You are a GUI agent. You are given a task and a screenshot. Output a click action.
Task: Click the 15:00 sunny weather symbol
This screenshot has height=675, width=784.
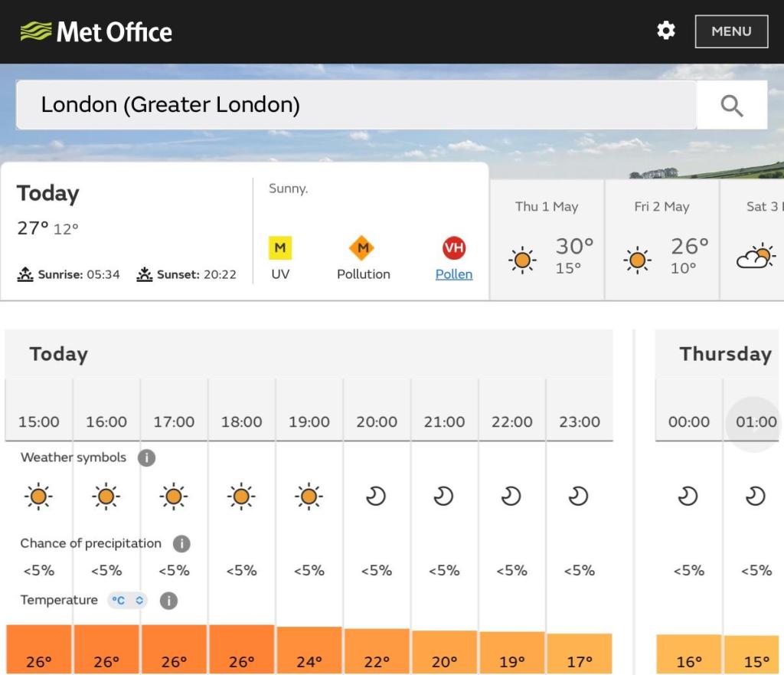[x=38, y=497]
